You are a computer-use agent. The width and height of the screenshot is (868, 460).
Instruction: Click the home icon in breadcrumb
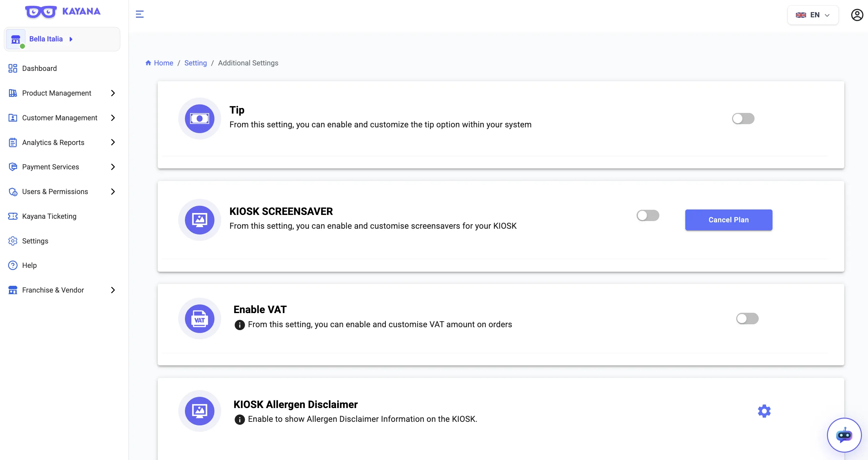[x=148, y=63]
